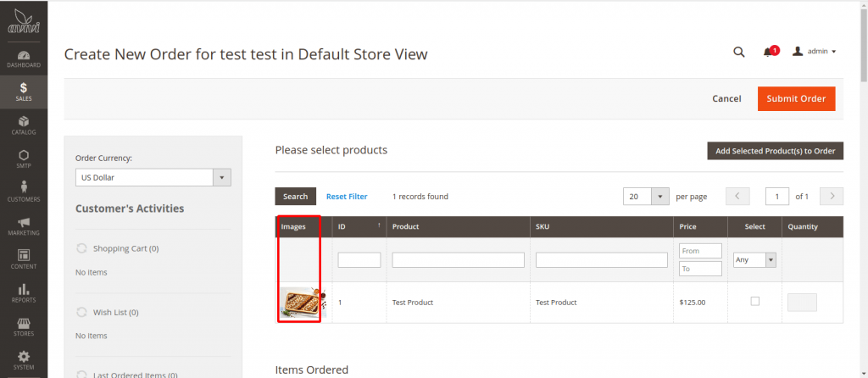Click the admin user avatar icon
This screenshot has width=868, height=378.
pyautogui.click(x=798, y=52)
